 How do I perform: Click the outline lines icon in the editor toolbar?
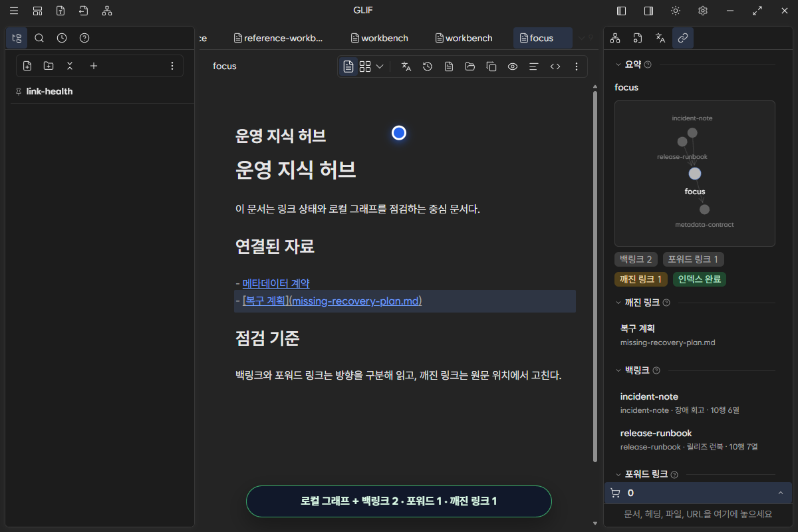533,66
